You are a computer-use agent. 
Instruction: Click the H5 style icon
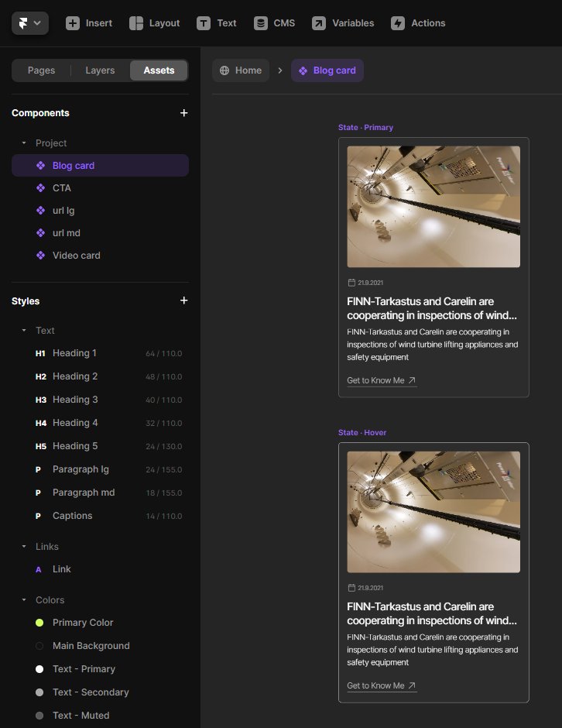41,447
